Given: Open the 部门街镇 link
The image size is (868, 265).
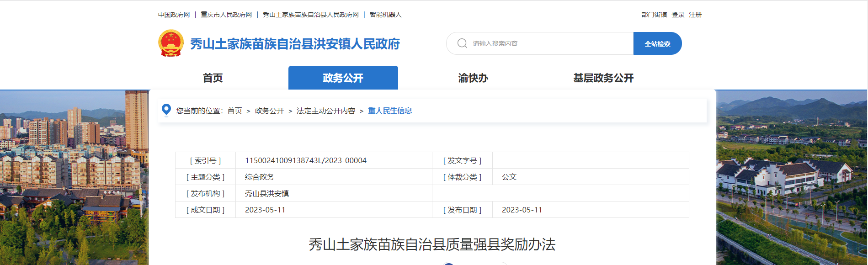Looking at the screenshot, I should 654,15.
